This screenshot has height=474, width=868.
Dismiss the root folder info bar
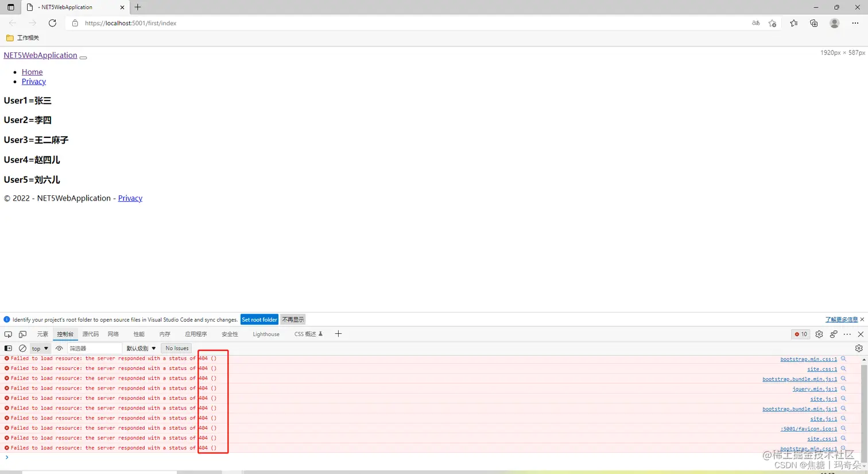click(x=862, y=319)
